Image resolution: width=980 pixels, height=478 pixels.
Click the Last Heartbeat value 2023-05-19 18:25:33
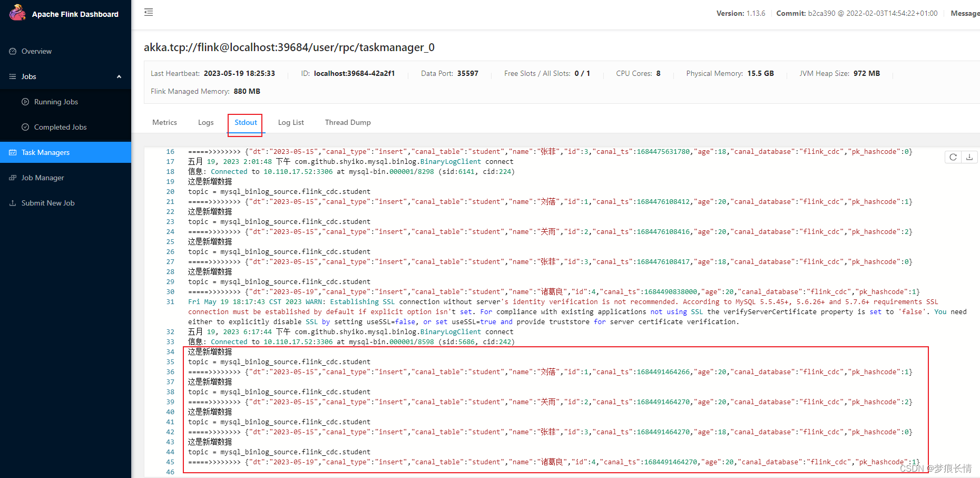[239, 73]
